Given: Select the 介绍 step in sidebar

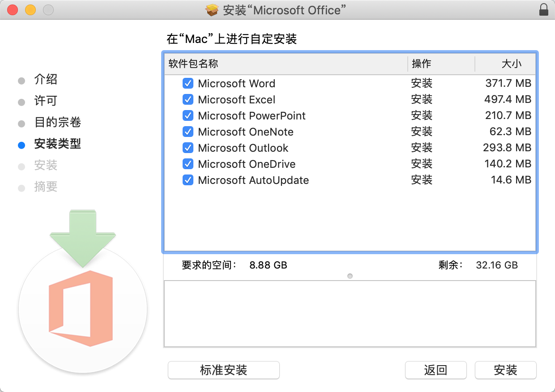Looking at the screenshot, I should (46, 80).
